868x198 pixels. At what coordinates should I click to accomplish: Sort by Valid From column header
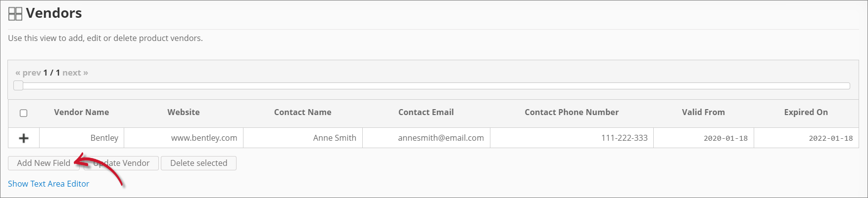pos(703,113)
